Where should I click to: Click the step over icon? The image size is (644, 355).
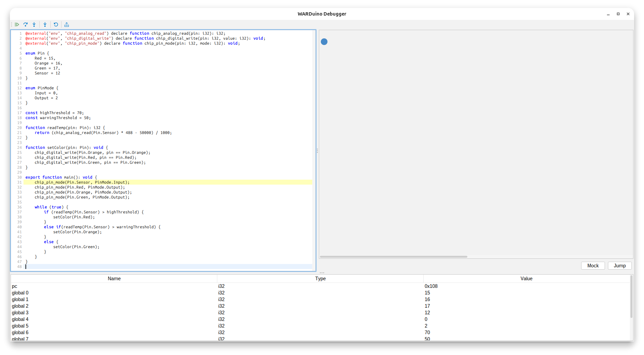pos(25,24)
